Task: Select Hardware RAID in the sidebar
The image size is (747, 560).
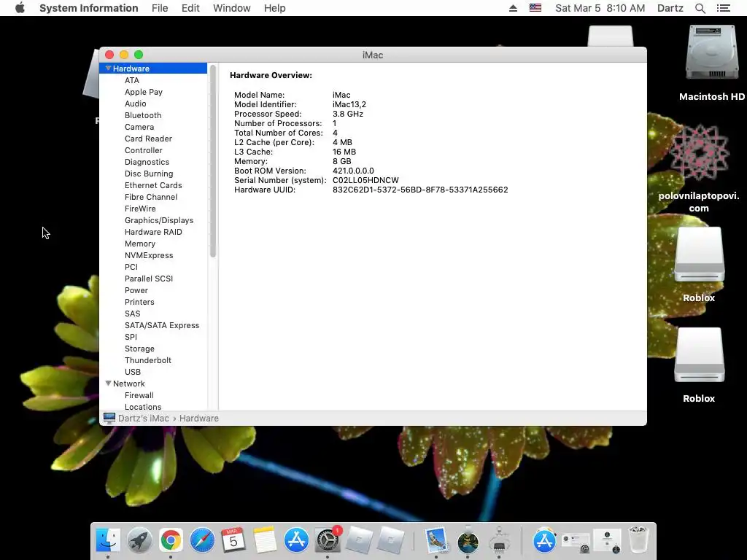Action: click(153, 232)
